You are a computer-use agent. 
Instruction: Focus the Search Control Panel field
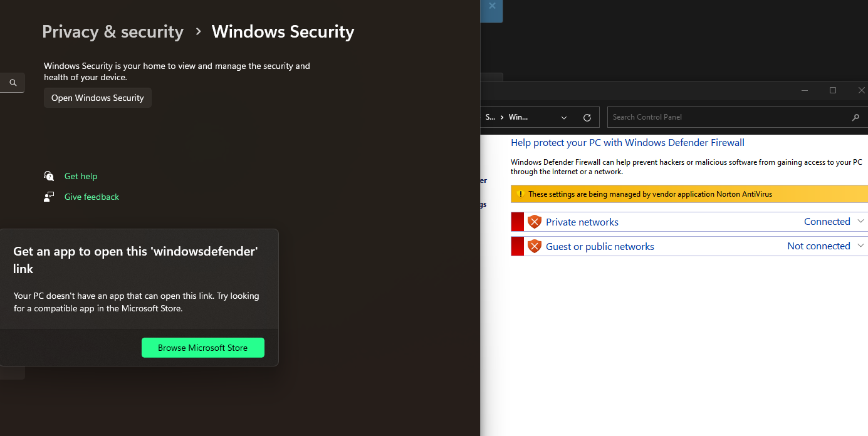click(727, 117)
